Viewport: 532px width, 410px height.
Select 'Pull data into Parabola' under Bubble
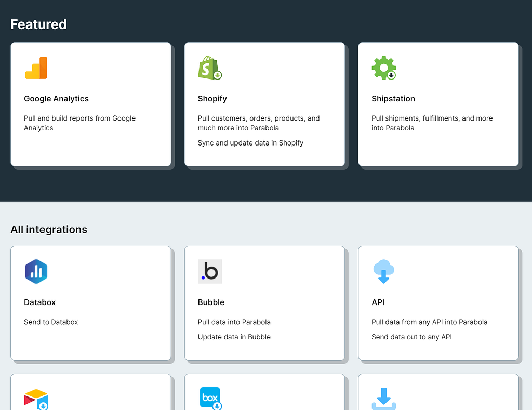coord(234,322)
